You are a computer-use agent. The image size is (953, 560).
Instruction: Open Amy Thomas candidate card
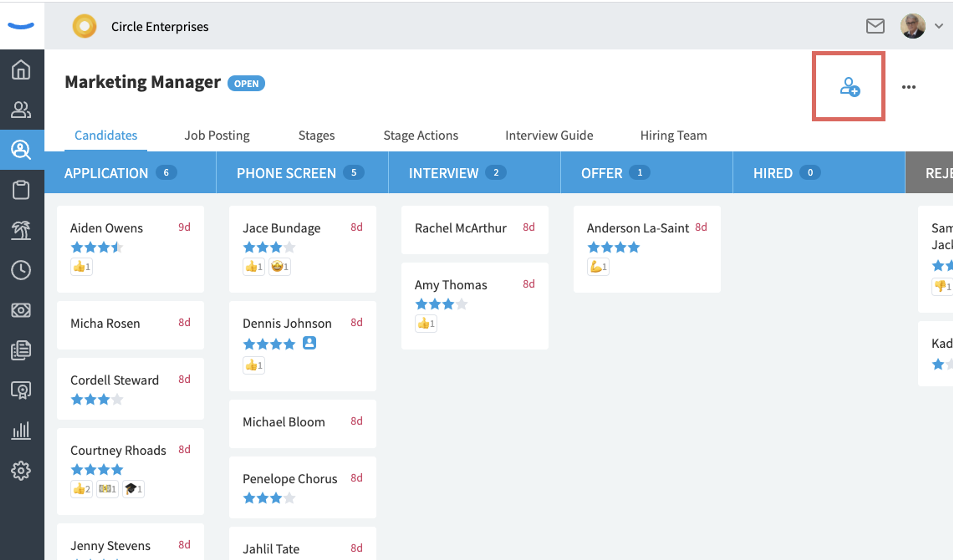[475, 306]
